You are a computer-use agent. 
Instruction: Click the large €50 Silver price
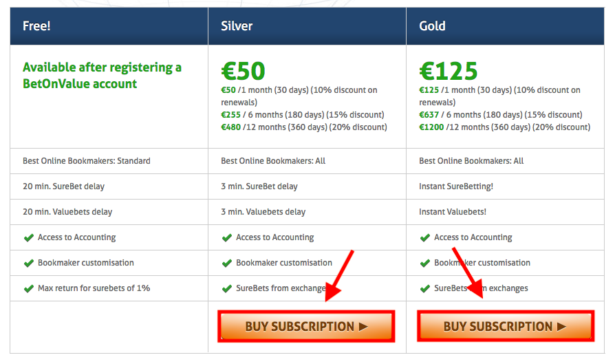point(243,71)
